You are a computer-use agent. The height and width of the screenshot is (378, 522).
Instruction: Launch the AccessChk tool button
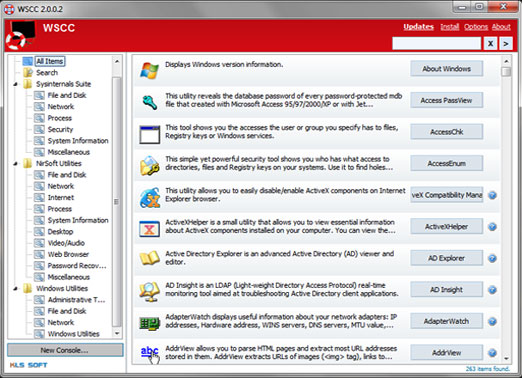coord(446,132)
